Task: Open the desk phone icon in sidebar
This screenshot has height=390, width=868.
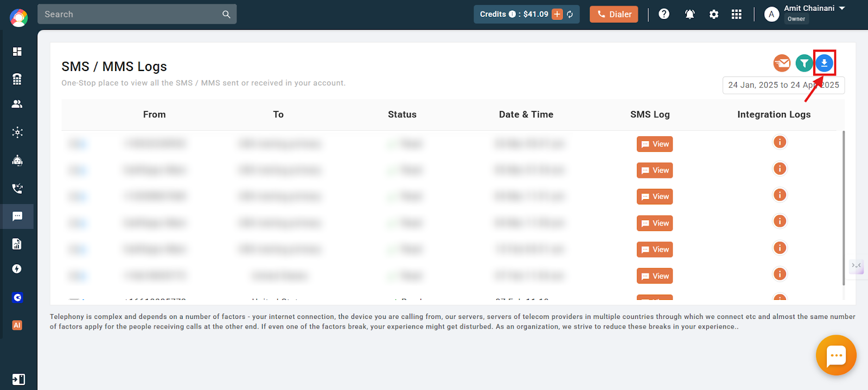Action: [x=17, y=79]
